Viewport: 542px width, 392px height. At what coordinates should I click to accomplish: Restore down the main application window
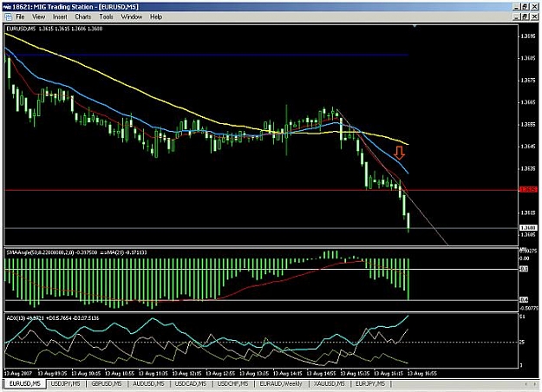(525, 7)
